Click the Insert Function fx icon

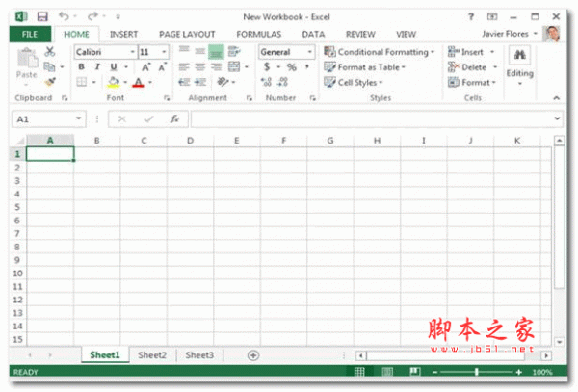(x=174, y=119)
